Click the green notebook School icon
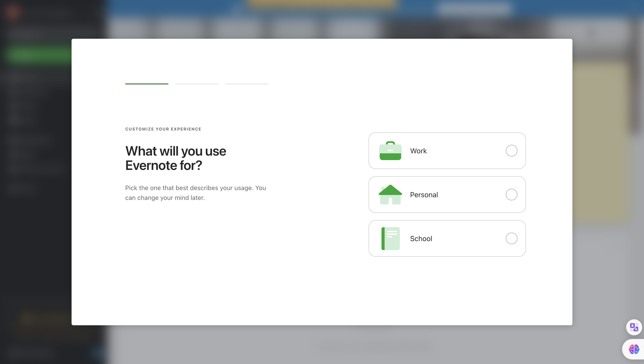The image size is (644, 364). point(390,238)
